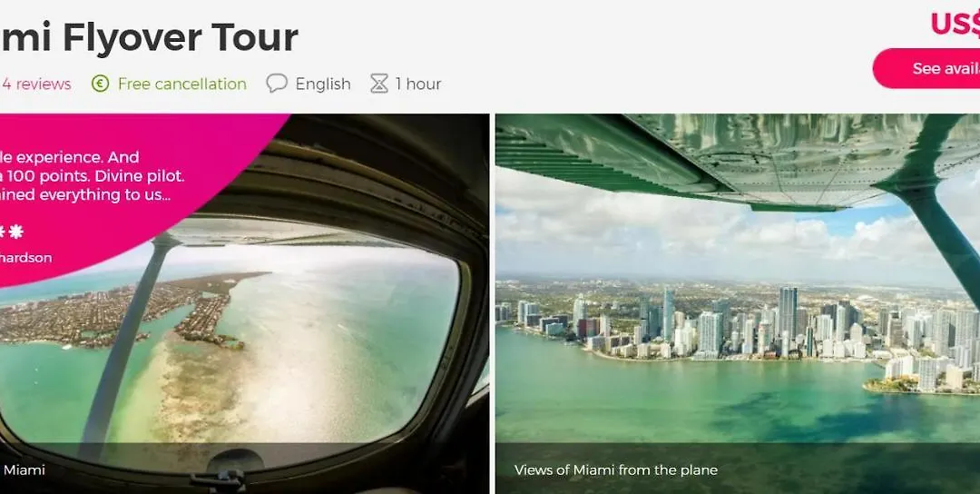Open the 4 reviews link

click(36, 84)
